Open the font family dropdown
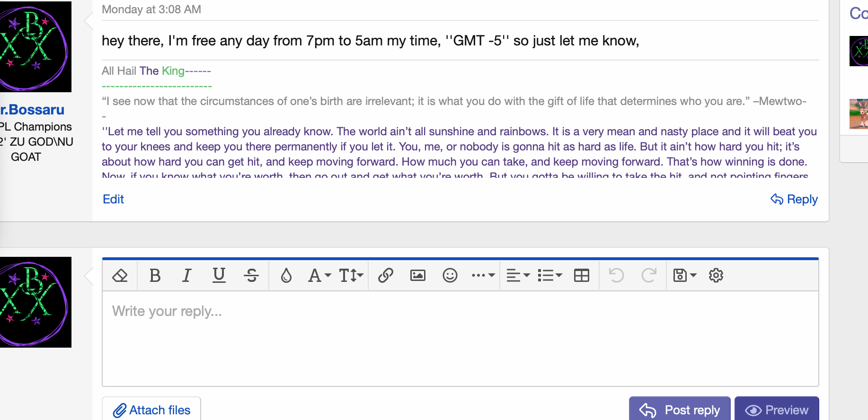Screen dimensions: 868x420 pos(319,275)
